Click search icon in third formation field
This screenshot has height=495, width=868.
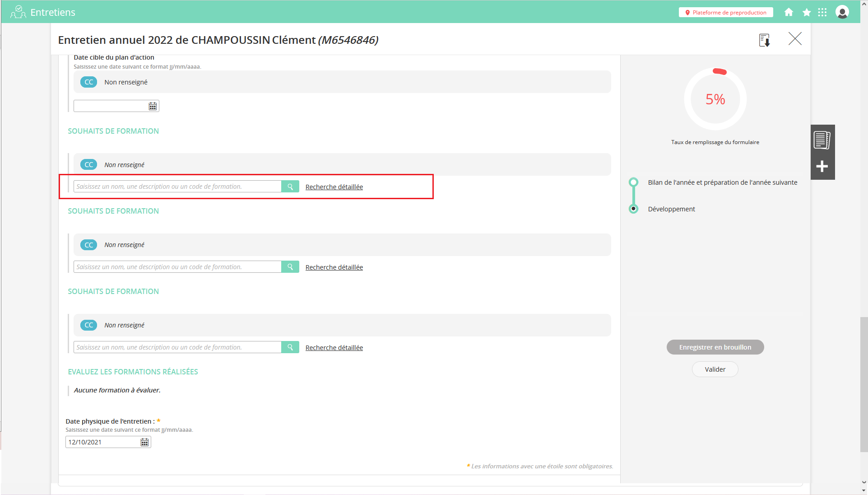[290, 347]
